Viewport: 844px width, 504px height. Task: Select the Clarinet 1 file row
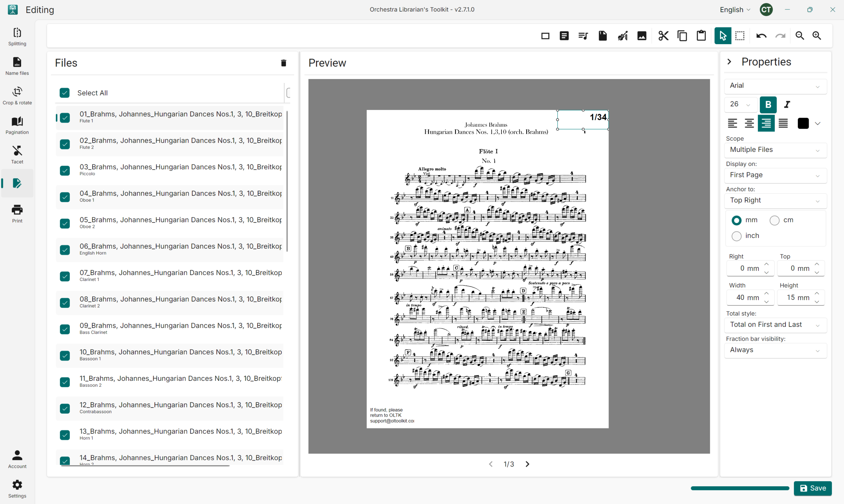(x=169, y=276)
